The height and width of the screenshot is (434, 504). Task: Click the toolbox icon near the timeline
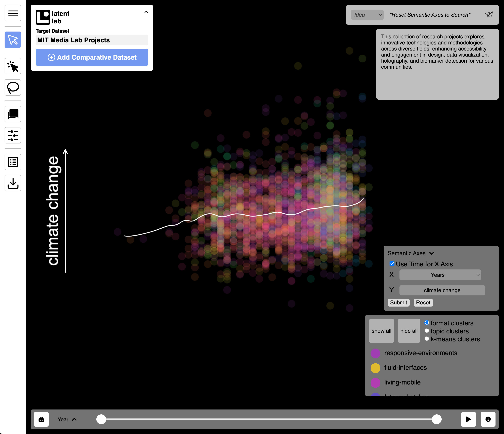click(x=41, y=419)
